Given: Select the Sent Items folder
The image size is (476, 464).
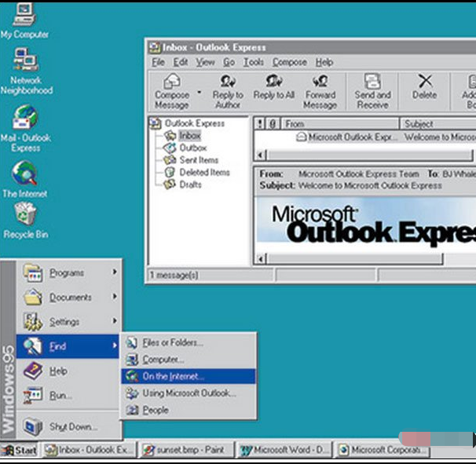Looking at the screenshot, I should tap(191, 160).
